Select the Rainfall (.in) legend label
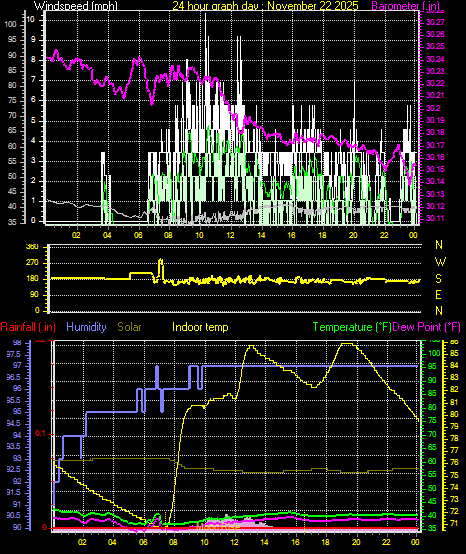Screen dimensions: 466x554 [x=28, y=327]
